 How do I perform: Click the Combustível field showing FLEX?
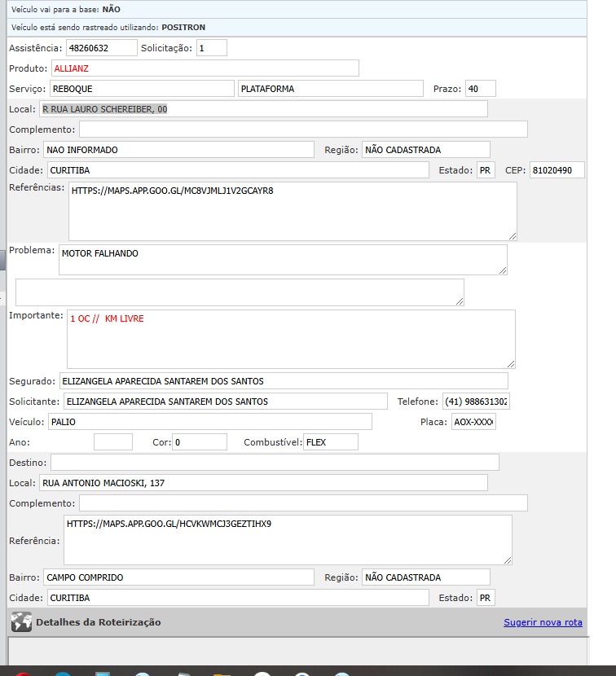tap(331, 442)
